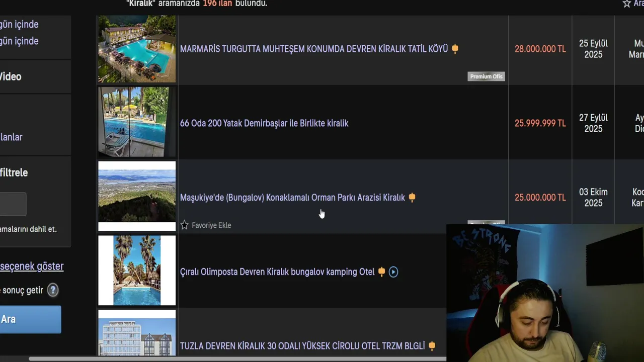Click the Favoriye Ekle text

211,225
